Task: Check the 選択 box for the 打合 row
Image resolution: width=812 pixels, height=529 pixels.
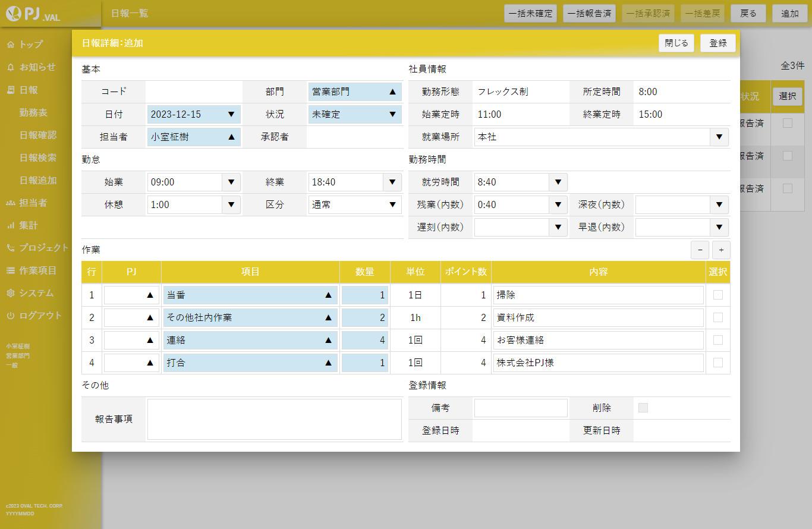Action: coord(717,363)
